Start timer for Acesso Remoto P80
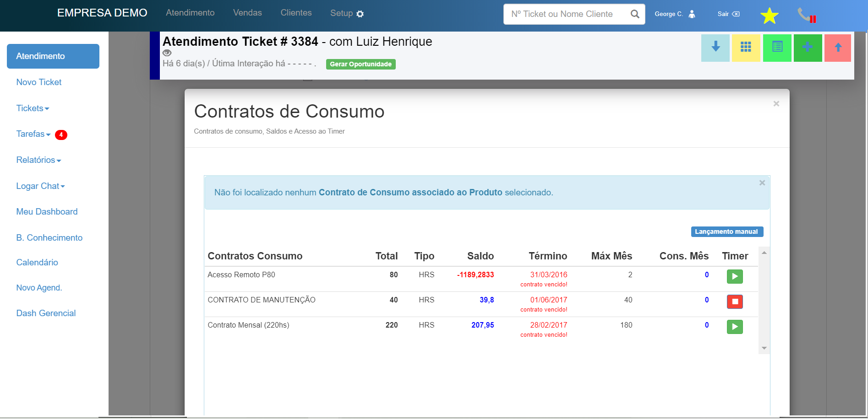This screenshot has width=868, height=420. coord(735,276)
